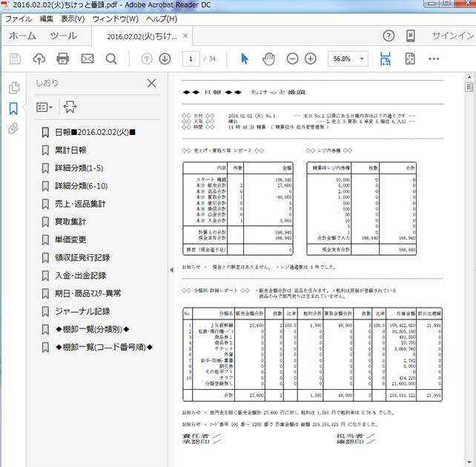
Task: Click the page number input field
Action: coord(191,59)
